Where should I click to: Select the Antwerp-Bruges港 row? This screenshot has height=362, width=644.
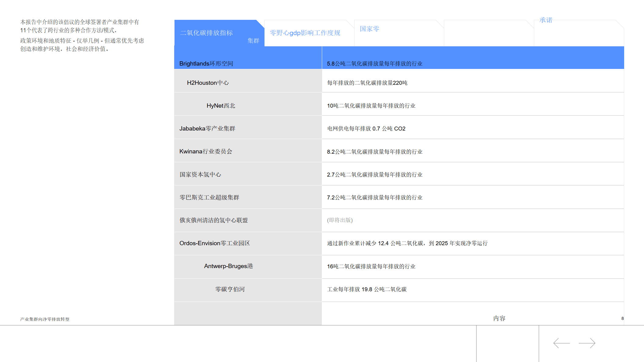(248, 267)
